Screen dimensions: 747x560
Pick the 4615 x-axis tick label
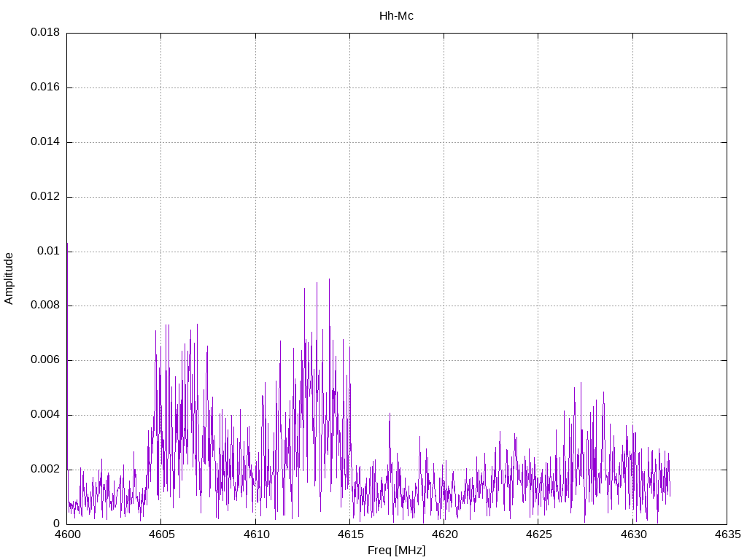pyautogui.click(x=349, y=534)
